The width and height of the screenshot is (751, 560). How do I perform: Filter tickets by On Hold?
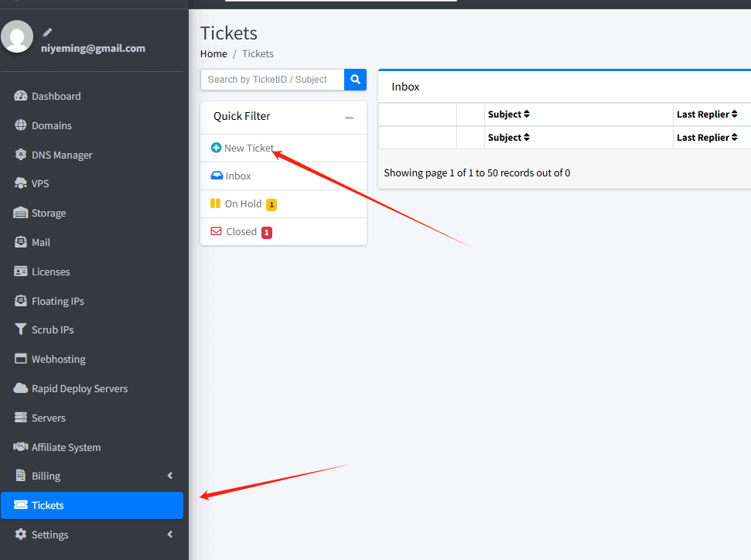pos(284,203)
